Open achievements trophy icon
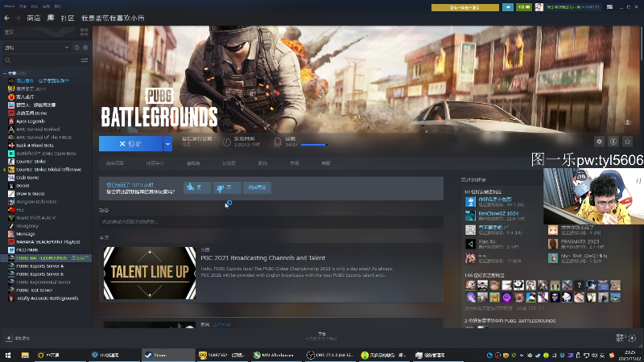The height and width of the screenshot is (362, 644). 278,142
